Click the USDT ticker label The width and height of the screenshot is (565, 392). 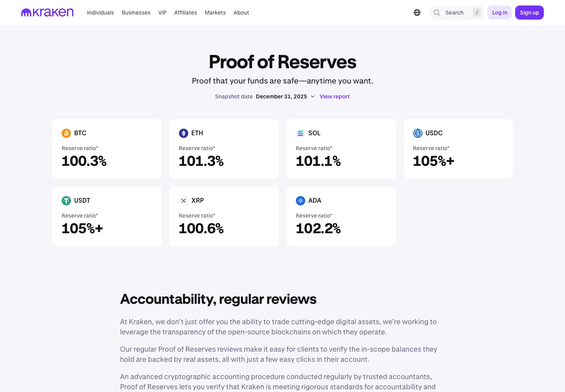click(82, 201)
